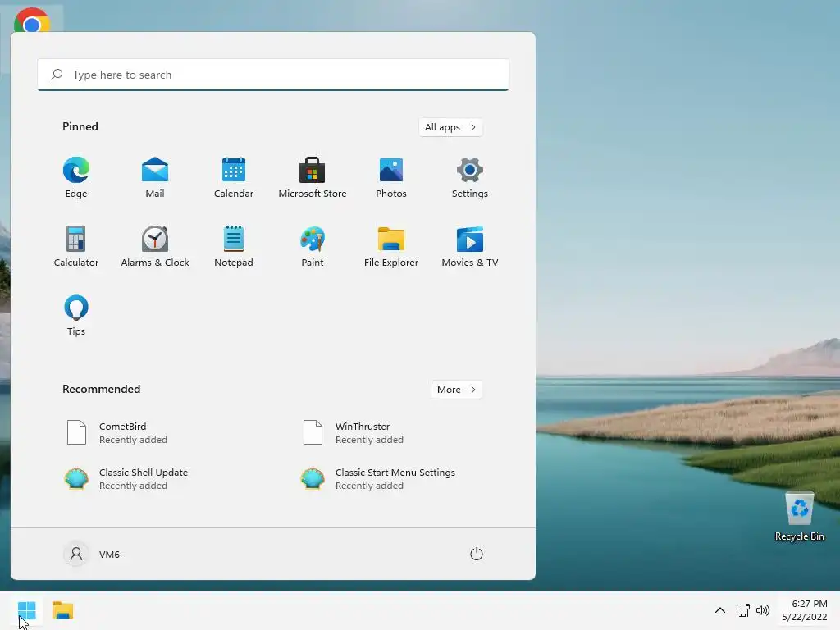Screen dimensions: 840x630
Task: Show More recommended items
Action: tap(456, 390)
